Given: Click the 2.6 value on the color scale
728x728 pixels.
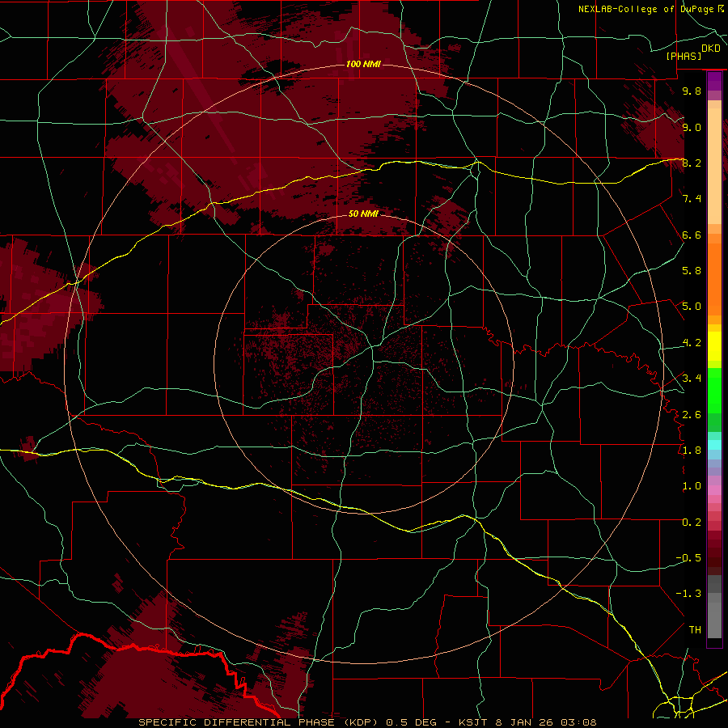Looking at the screenshot, I should (692, 414).
